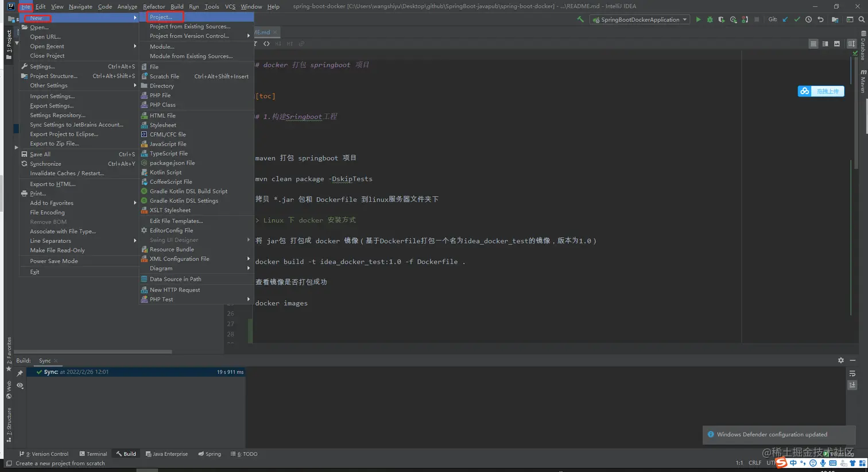The width and height of the screenshot is (868, 472).
Task: Commit changes with Git checkmark icon
Action: [797, 20]
